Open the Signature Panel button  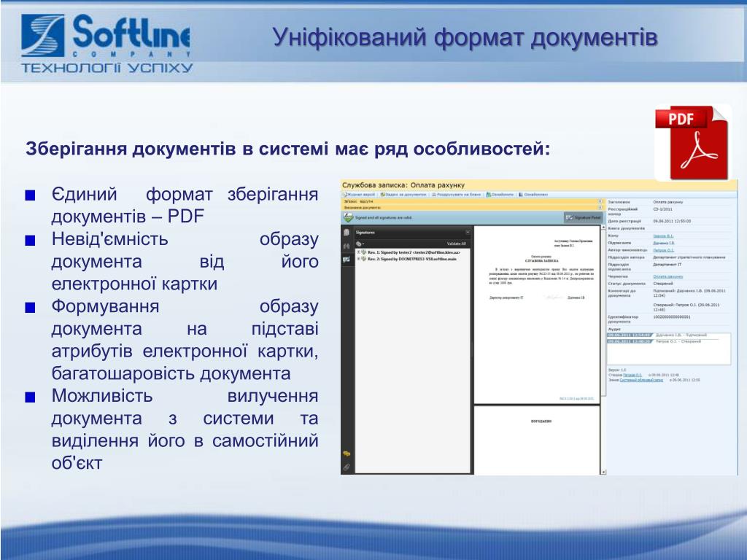[x=583, y=217]
